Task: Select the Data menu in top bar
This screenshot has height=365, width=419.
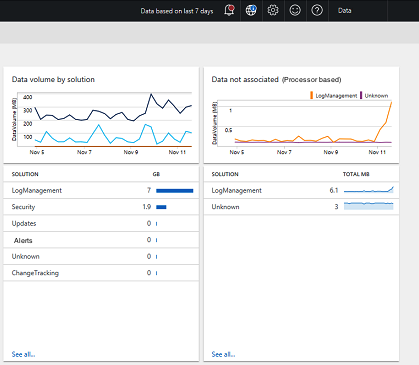Action: click(345, 11)
